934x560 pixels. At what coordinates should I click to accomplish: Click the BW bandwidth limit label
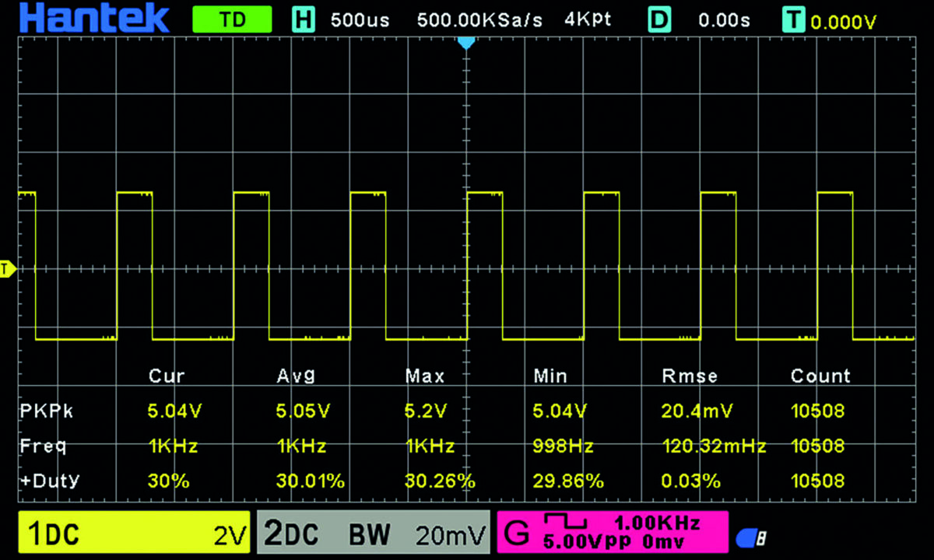(x=370, y=536)
